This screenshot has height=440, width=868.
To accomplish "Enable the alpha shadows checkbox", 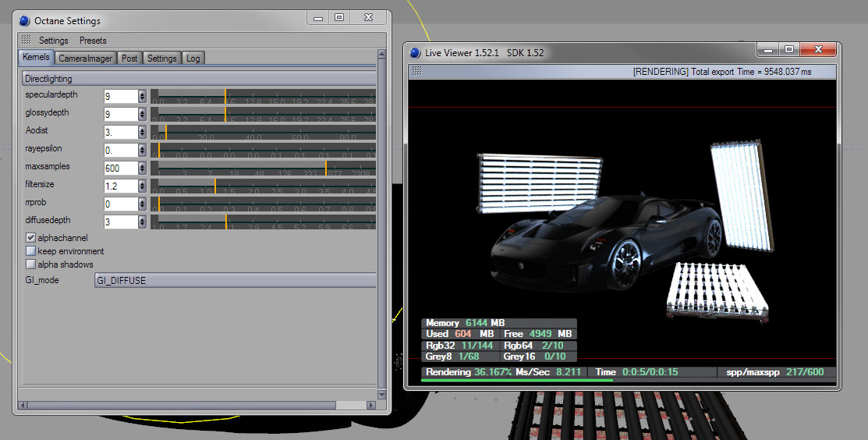I will [x=30, y=264].
